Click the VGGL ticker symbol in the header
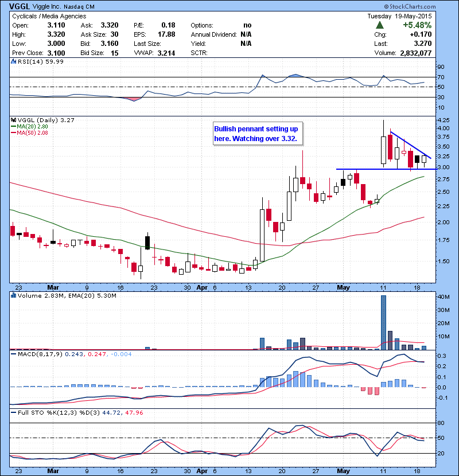This screenshot has height=476, width=459. [x=19, y=6]
